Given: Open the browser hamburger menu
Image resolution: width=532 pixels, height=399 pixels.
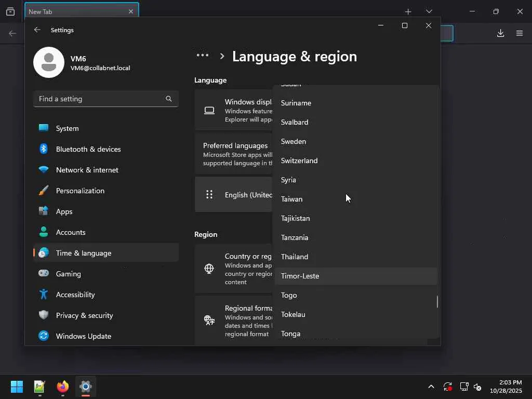Looking at the screenshot, I should [520, 33].
